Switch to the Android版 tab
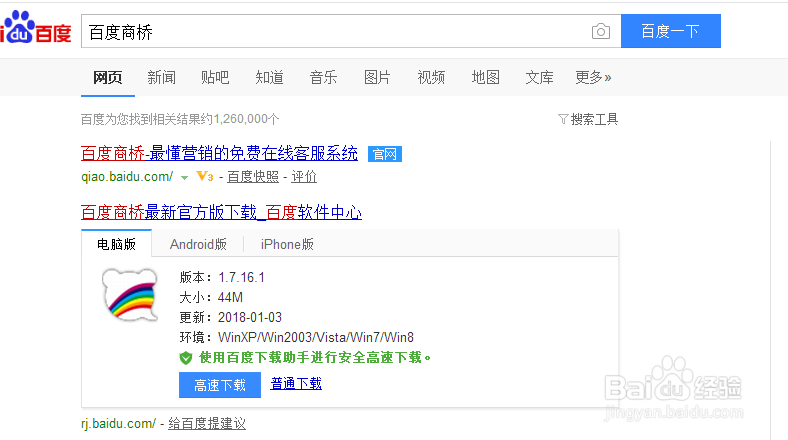788x440 pixels. coord(199,244)
